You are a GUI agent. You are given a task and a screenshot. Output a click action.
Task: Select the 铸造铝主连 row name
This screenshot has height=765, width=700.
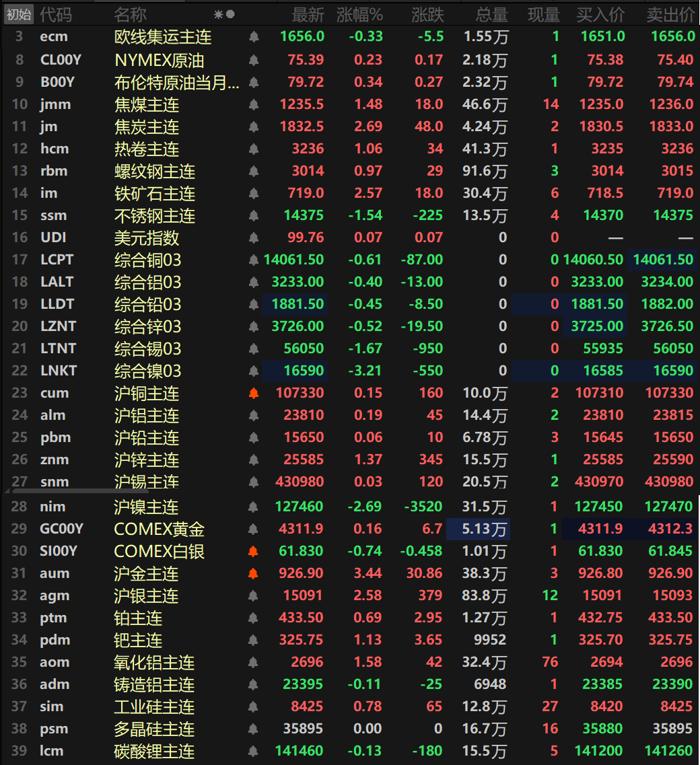(x=154, y=684)
